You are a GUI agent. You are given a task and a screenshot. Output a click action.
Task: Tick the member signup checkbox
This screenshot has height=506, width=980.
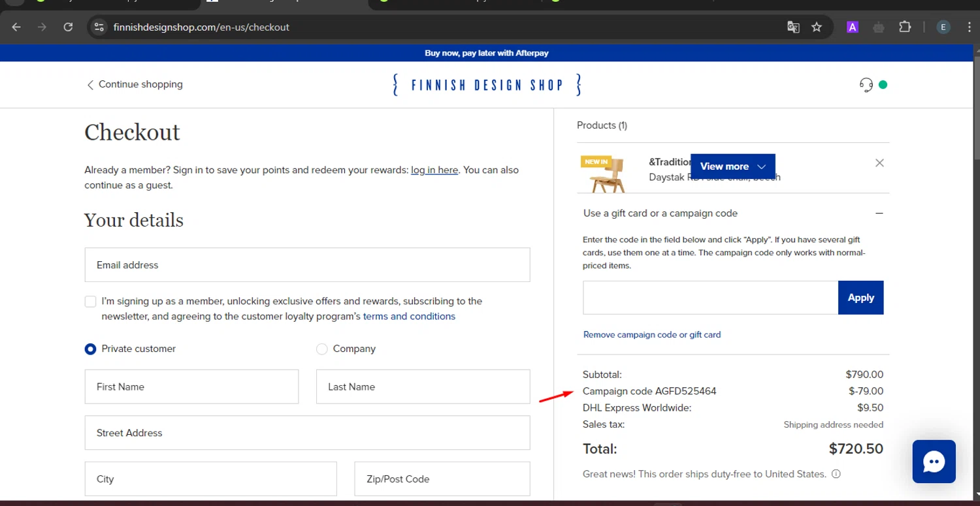pyautogui.click(x=90, y=302)
